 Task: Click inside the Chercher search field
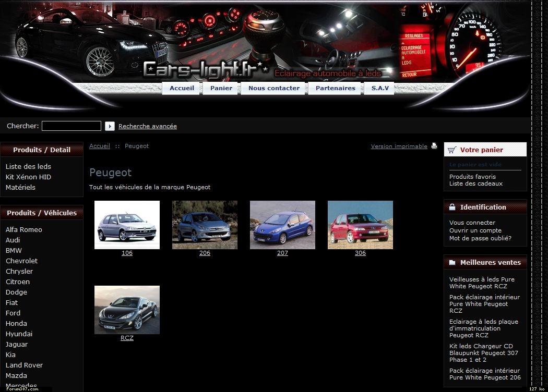pyautogui.click(x=72, y=126)
